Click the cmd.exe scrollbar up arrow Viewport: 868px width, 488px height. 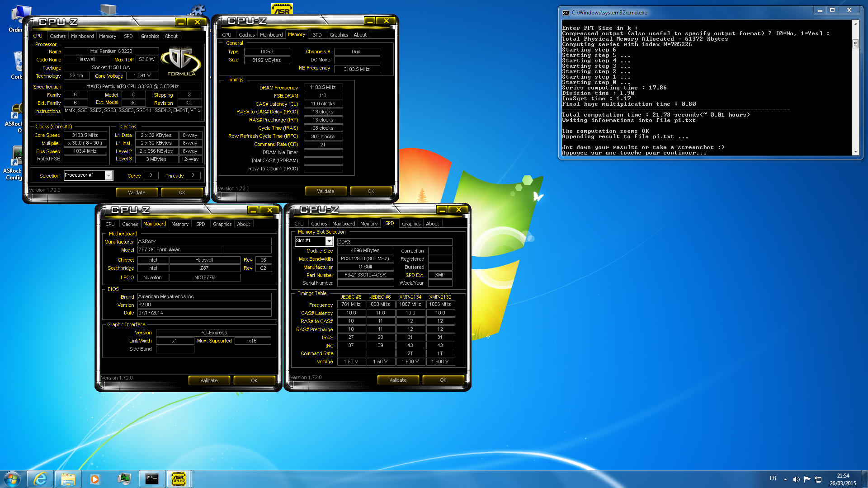click(x=855, y=23)
